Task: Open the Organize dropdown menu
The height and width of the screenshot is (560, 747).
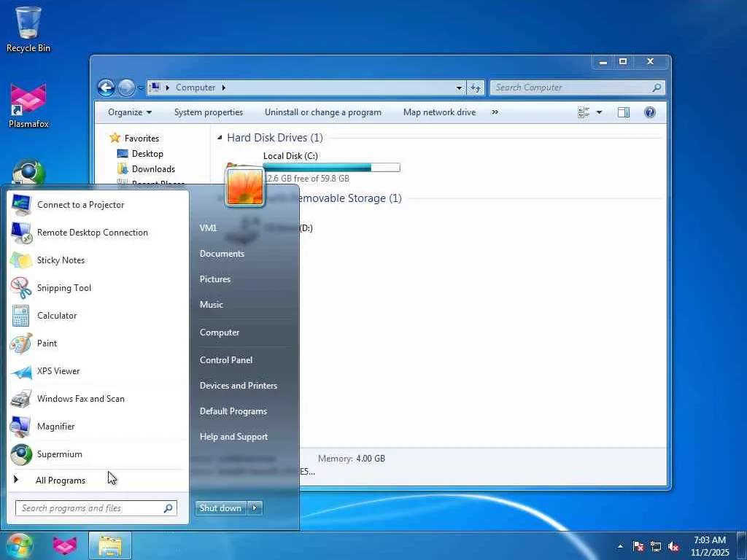Action: click(130, 112)
